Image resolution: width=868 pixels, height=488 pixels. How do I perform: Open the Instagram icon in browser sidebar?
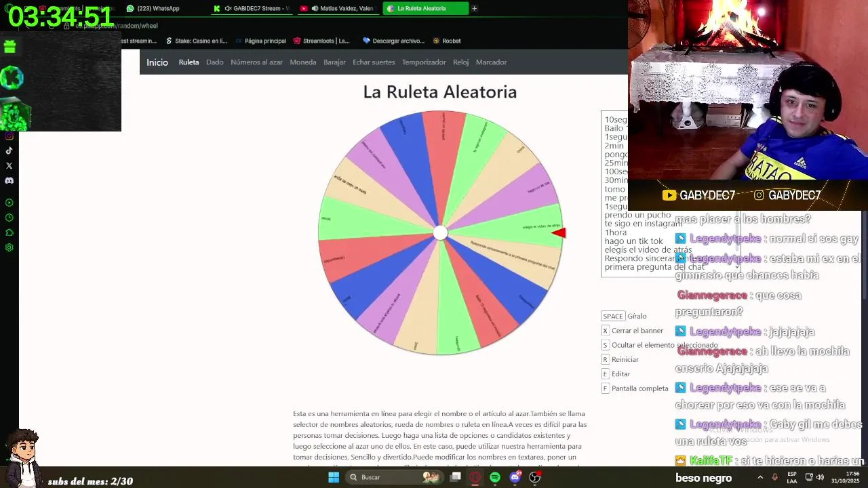pos(9,136)
